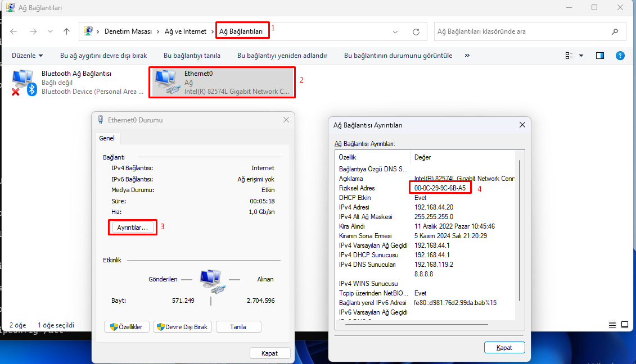Select IPv4 DNS Sunucuları value 192.168.119.2
The height and width of the screenshot is (364, 636).
click(x=434, y=265)
